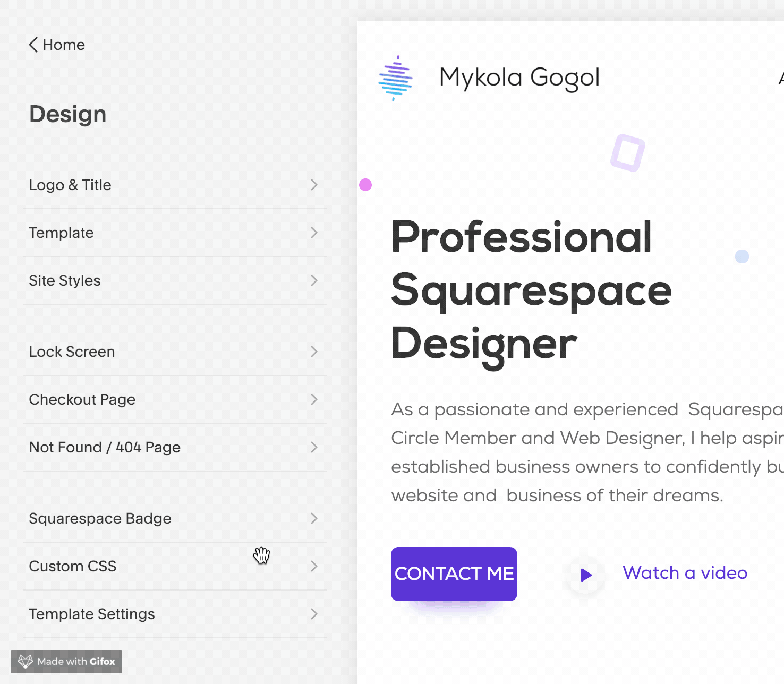This screenshot has height=684, width=784.
Task: Click the Home back link text
Action: coord(64,45)
